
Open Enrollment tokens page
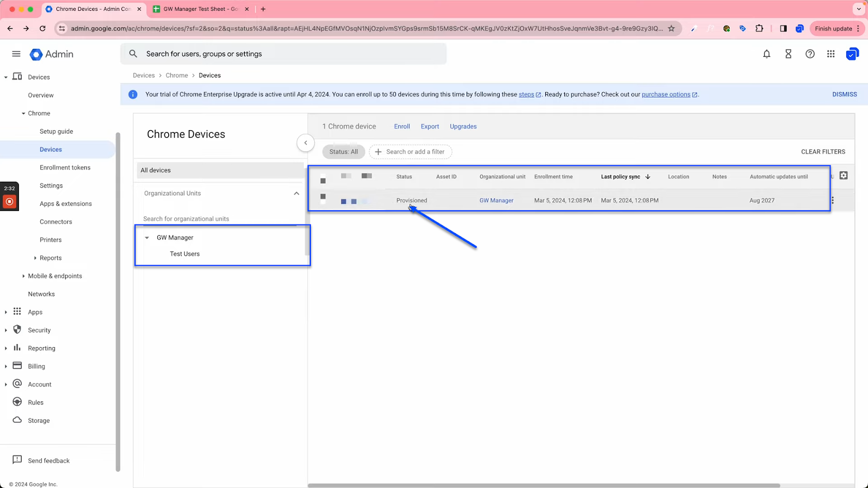click(65, 168)
